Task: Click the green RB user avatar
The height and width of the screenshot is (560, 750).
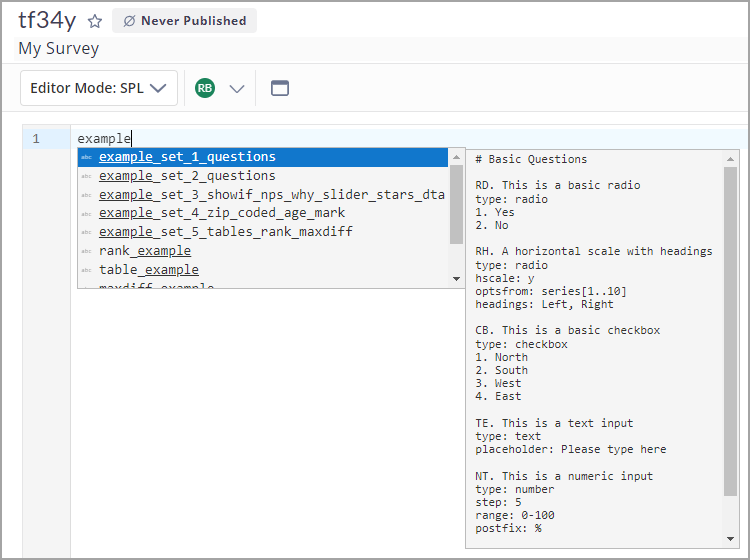Action: tap(205, 88)
